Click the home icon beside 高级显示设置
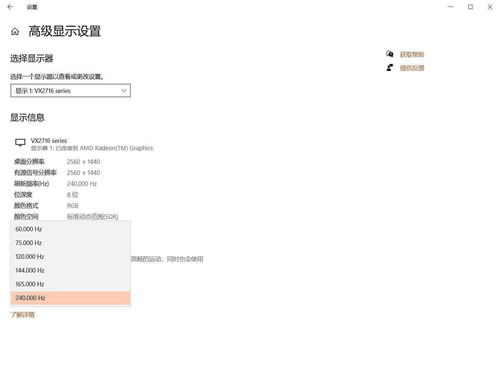 point(15,32)
